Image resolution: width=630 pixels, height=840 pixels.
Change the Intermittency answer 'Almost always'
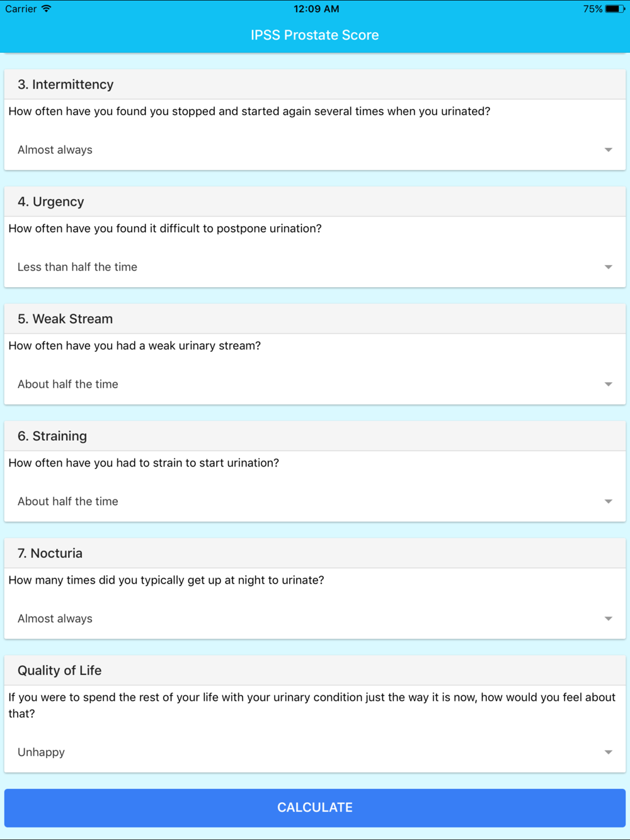pyautogui.click(x=315, y=150)
